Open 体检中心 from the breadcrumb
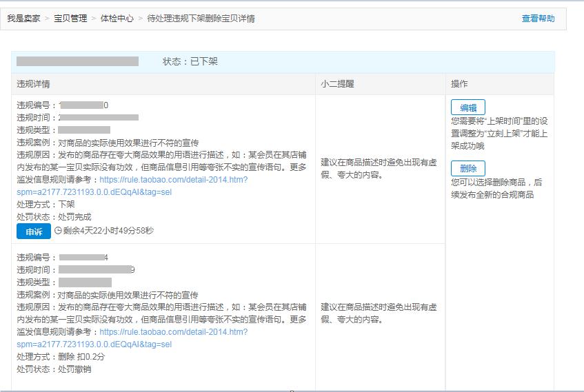Image resolution: width=584 pixels, height=392 pixels. tap(117, 19)
